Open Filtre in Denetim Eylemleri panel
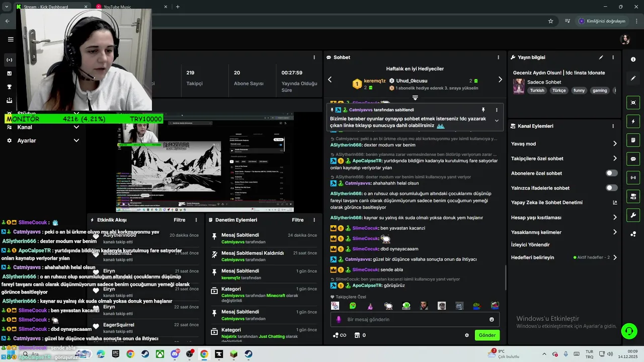This screenshot has height=362, width=644. [298, 220]
